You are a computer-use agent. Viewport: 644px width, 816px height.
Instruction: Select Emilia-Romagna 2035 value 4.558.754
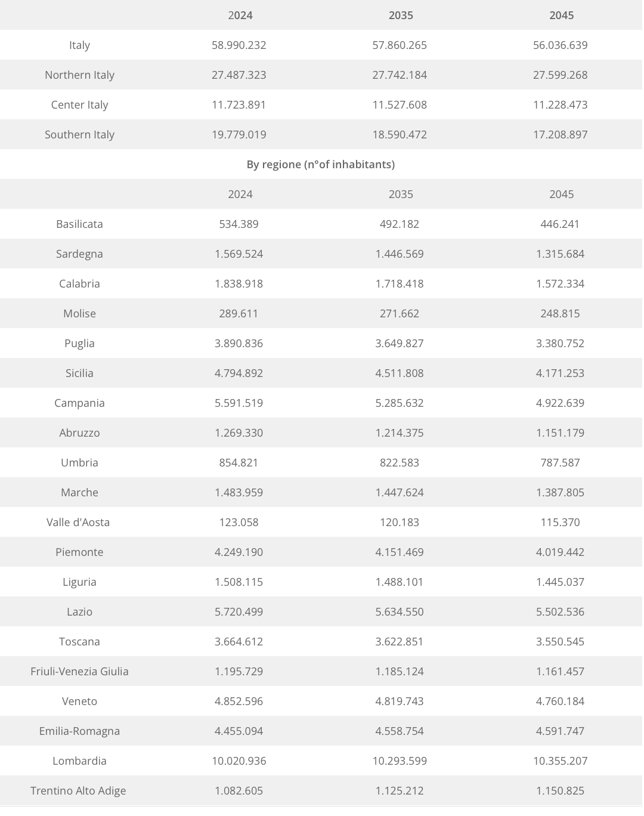[400, 731]
